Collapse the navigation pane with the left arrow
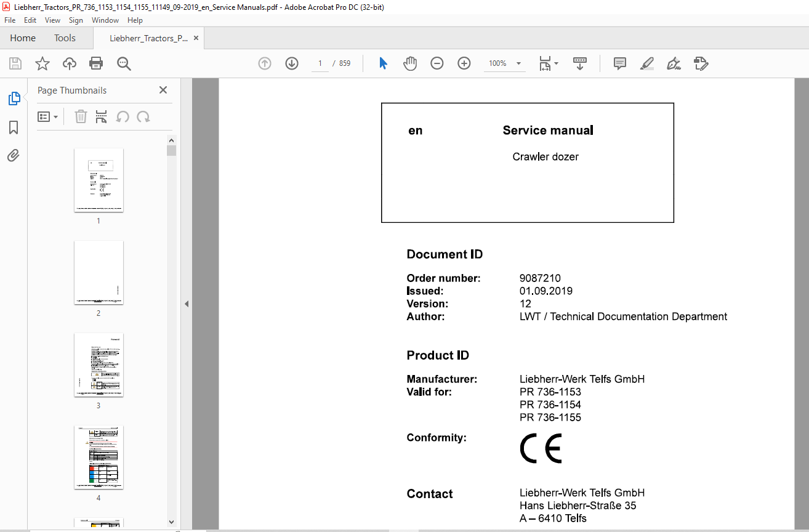 pyautogui.click(x=187, y=304)
